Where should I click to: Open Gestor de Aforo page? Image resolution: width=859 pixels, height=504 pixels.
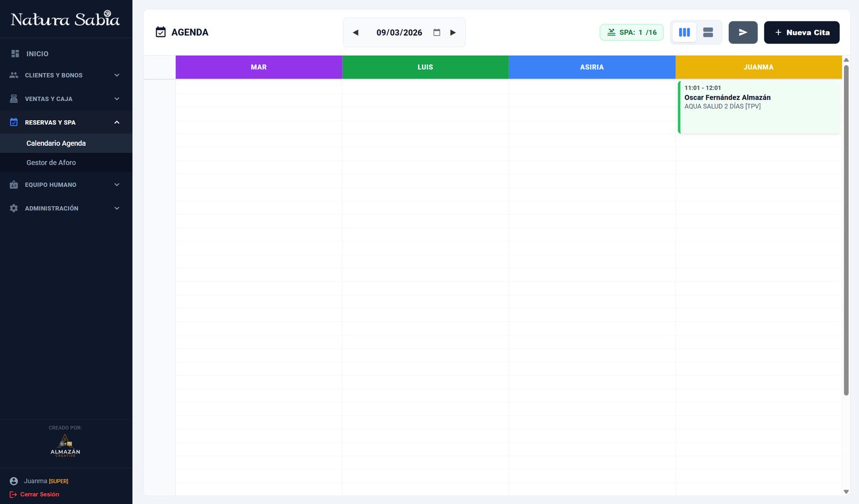(x=51, y=163)
